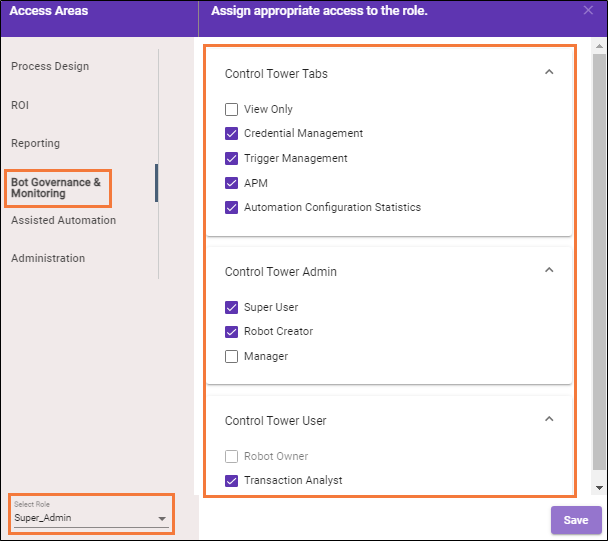Click the scrollbar down arrow
This screenshot has width=608, height=541.
(x=599, y=487)
